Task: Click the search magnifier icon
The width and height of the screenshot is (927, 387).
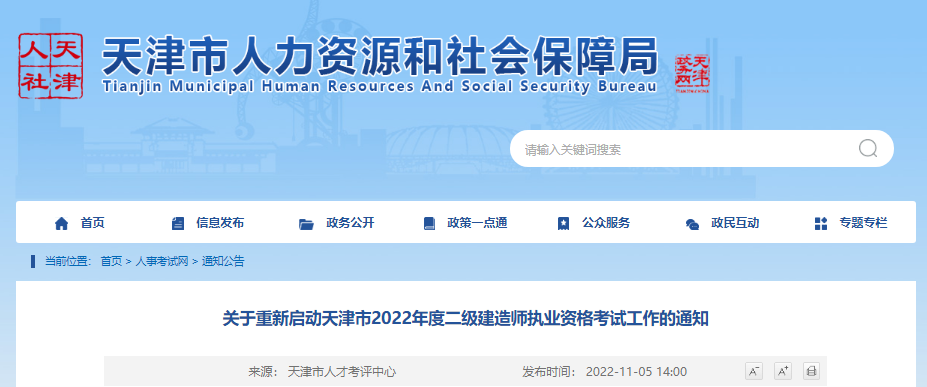Action: (867, 149)
